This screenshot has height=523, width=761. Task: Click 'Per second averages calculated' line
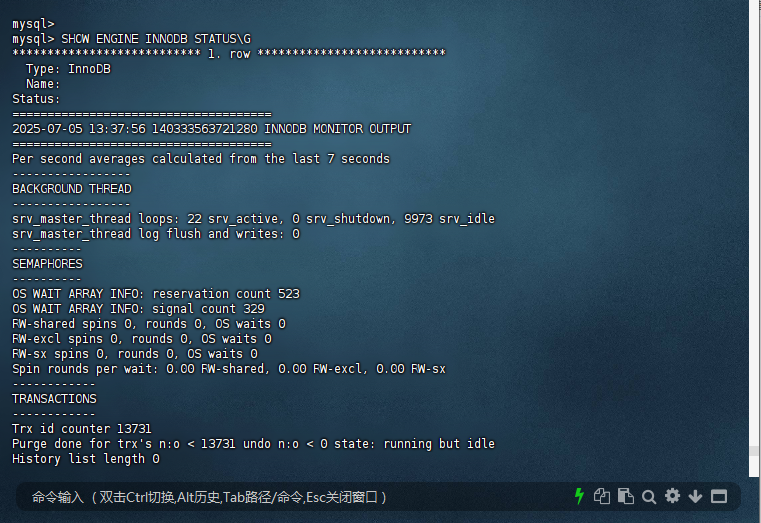pyautogui.click(x=201, y=159)
